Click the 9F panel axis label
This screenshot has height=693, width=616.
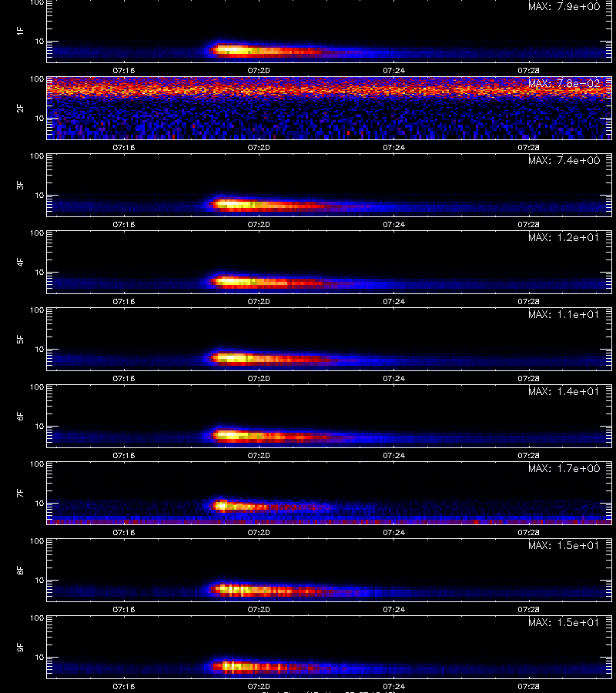(x=20, y=647)
